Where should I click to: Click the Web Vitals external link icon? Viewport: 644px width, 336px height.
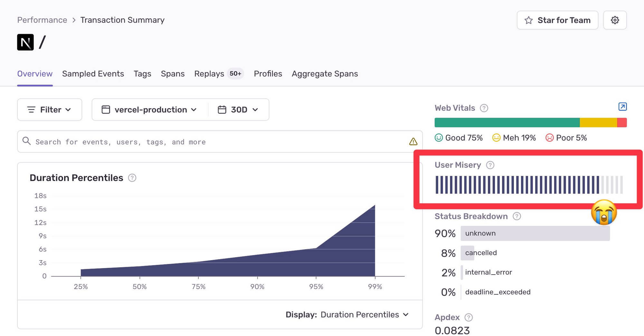click(622, 107)
